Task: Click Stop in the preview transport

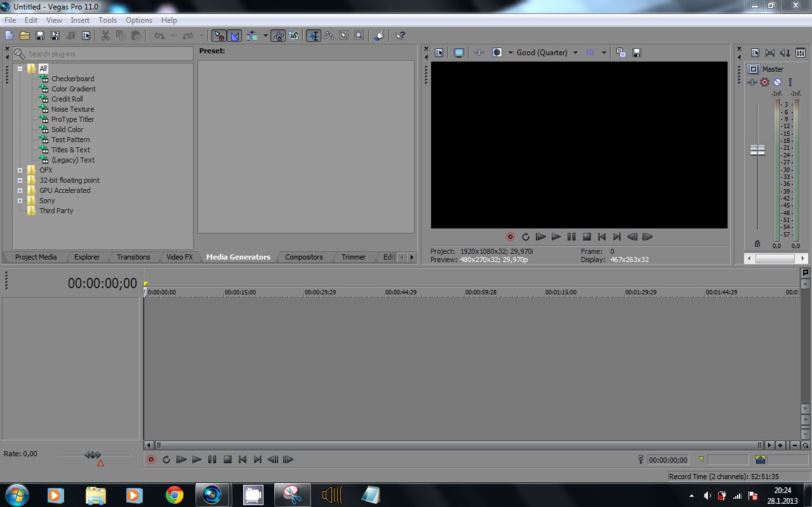Action: coord(587,237)
